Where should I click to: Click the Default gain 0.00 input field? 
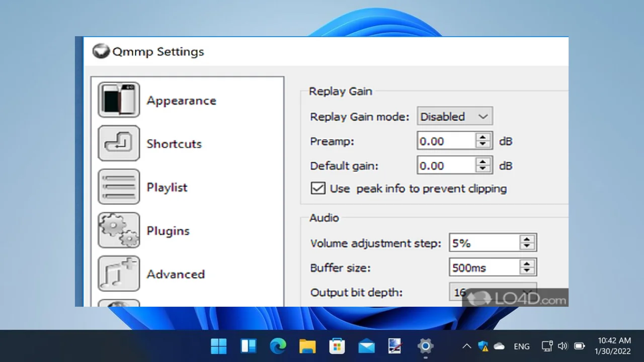[x=446, y=166]
